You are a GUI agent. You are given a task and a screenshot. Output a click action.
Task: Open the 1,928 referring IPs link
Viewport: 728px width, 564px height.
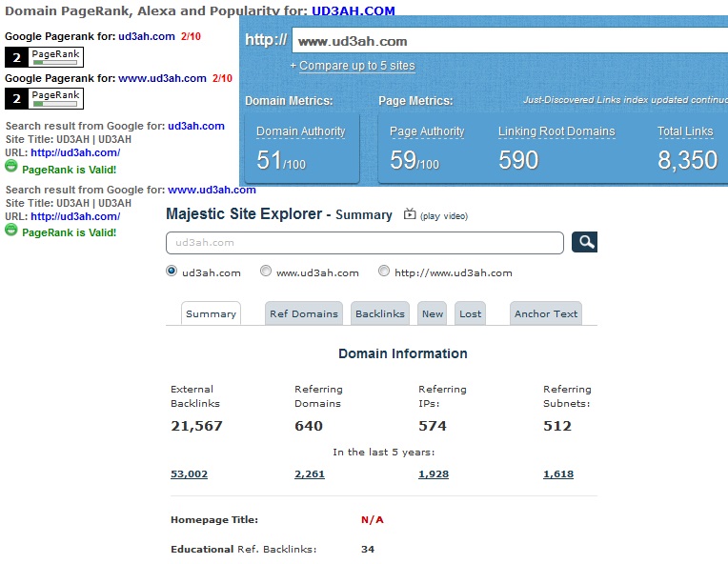coord(434,473)
